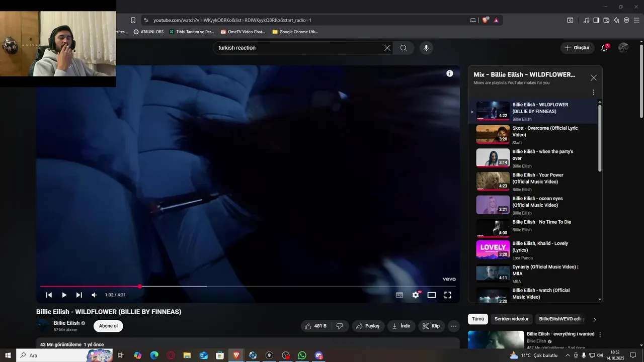Open the 'everything i wanted' suggested video
The image size is (644, 362).
point(560,334)
